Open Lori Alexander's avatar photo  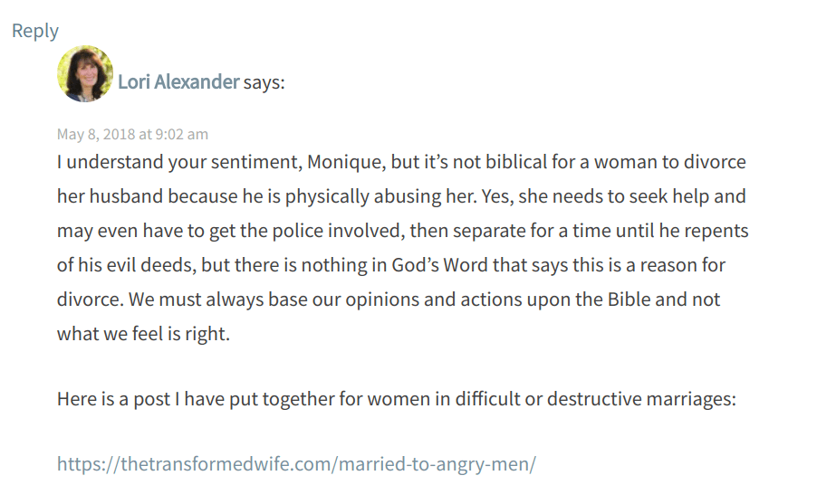[x=85, y=74]
